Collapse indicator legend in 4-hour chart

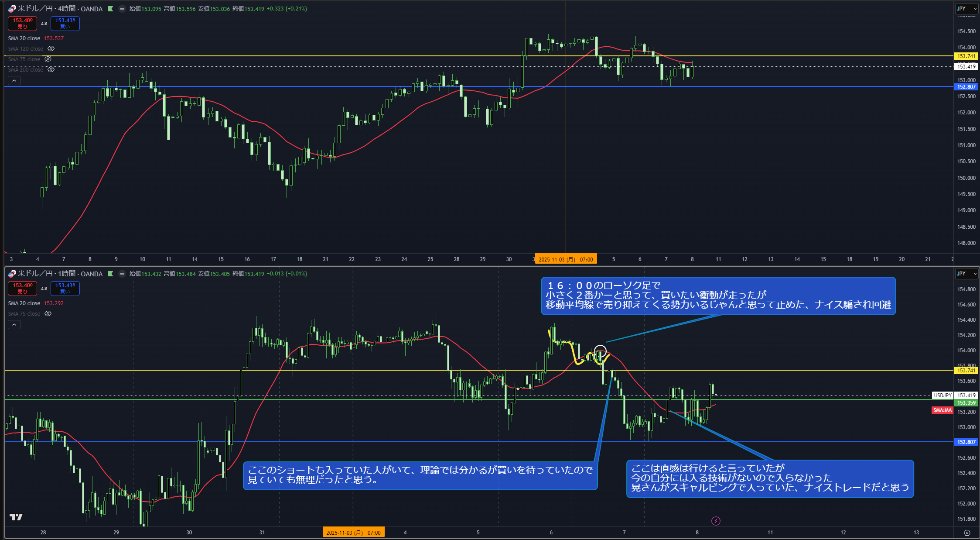tap(14, 81)
